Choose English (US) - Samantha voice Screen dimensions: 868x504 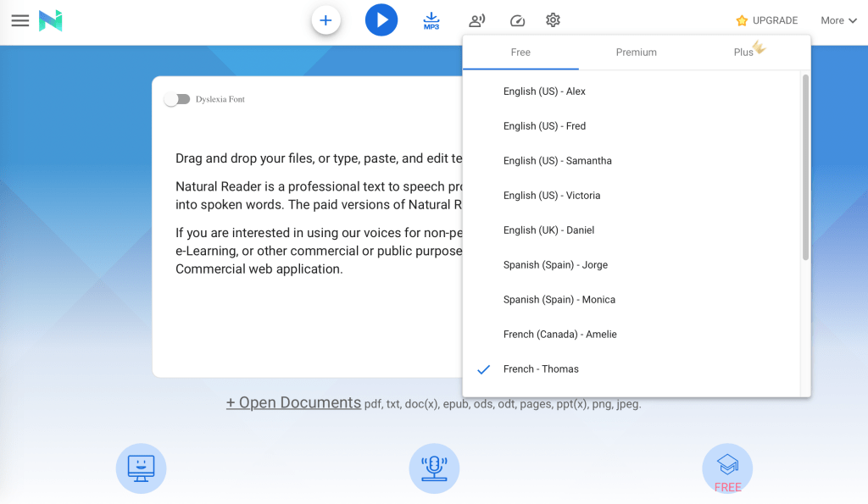click(x=557, y=161)
